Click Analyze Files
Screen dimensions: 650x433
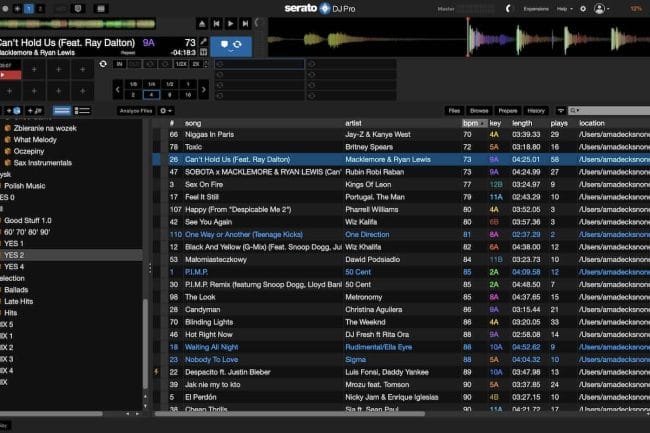[136, 111]
